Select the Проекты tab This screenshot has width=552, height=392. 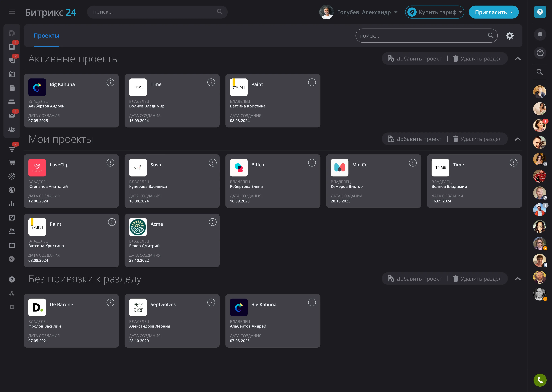pyautogui.click(x=46, y=36)
